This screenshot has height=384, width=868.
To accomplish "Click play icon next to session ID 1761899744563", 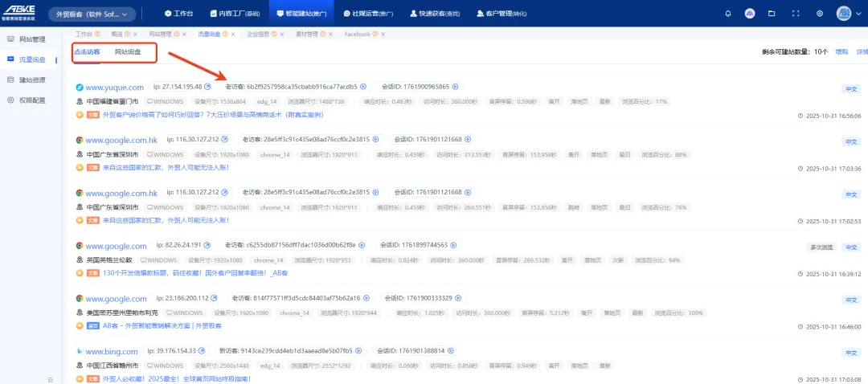I will point(455,245).
